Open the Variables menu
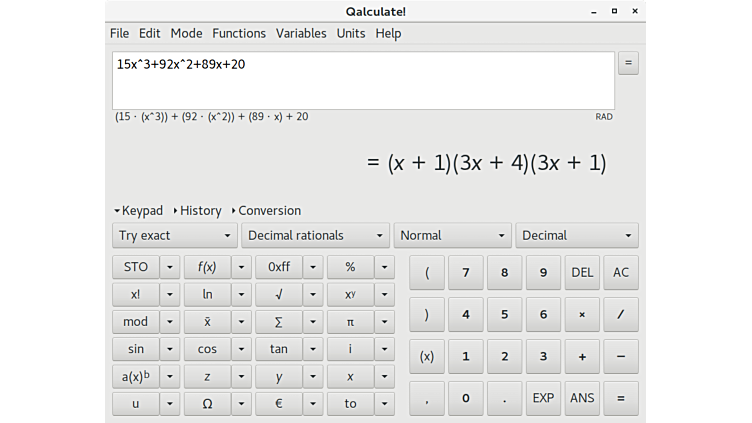 click(301, 33)
